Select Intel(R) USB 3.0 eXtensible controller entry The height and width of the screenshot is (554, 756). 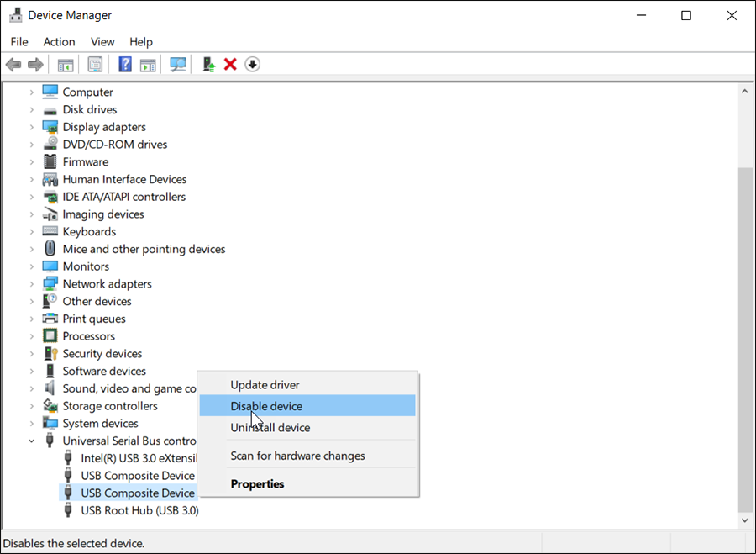click(139, 458)
